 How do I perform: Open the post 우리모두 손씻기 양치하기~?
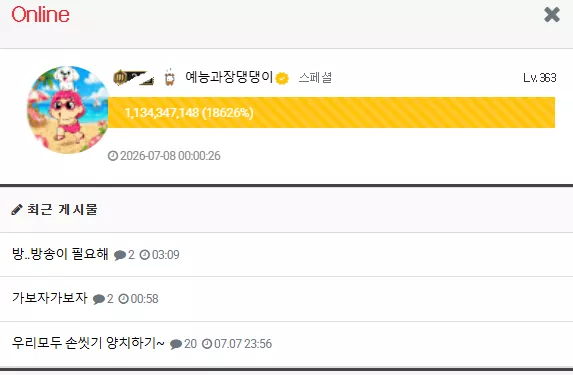pyautogui.click(x=88, y=343)
